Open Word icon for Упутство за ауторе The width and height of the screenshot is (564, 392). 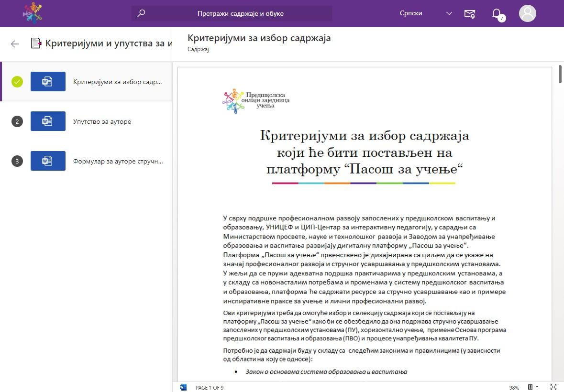(x=48, y=121)
